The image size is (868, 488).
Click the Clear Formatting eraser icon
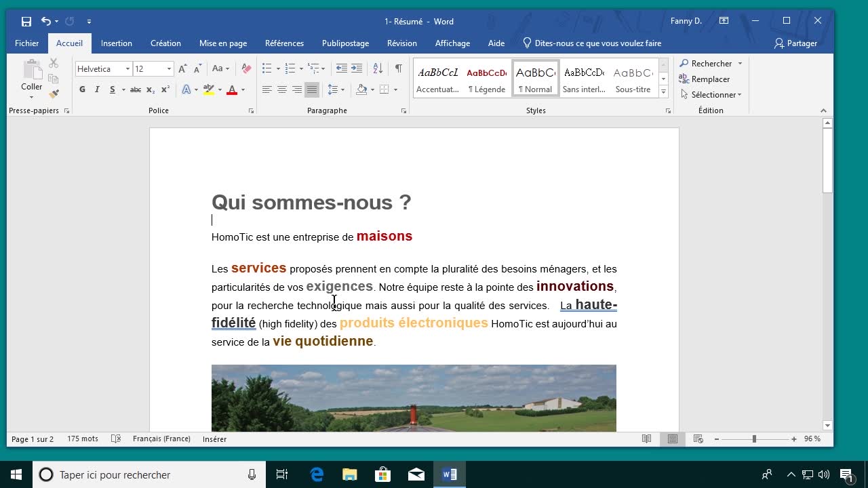click(x=246, y=68)
